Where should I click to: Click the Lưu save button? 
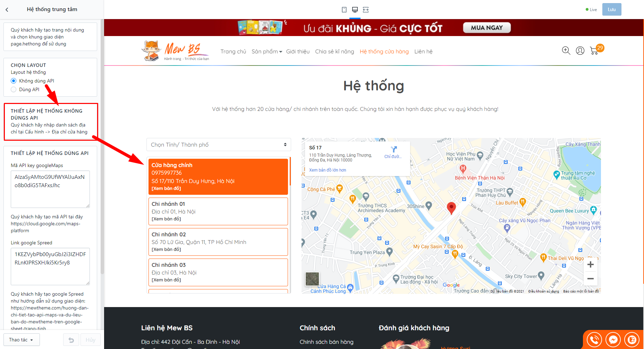[612, 9]
